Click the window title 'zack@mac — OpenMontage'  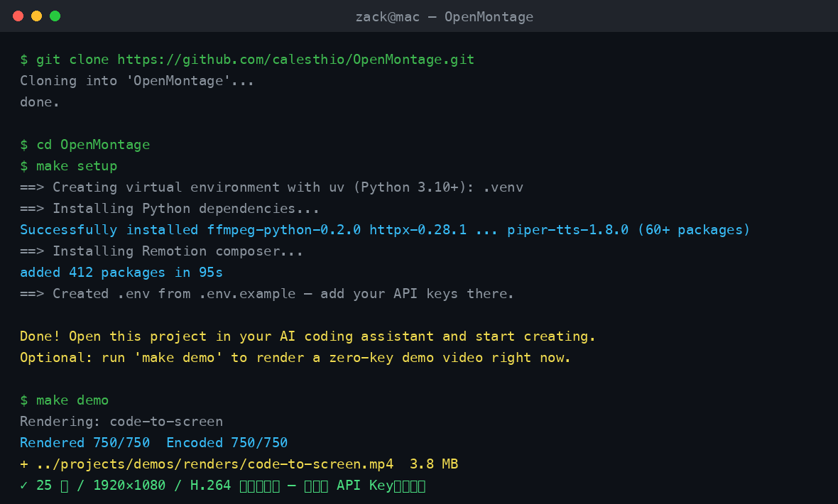point(444,17)
